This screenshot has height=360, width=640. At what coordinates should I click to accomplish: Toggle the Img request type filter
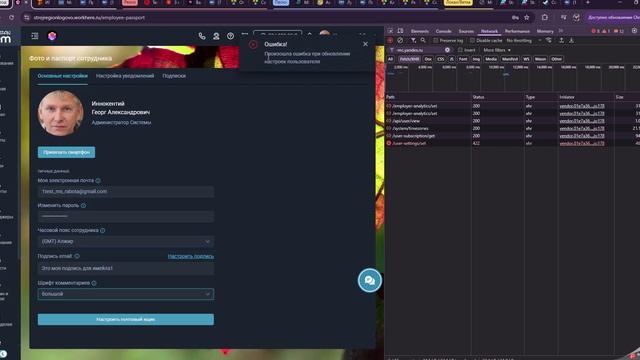point(476,59)
